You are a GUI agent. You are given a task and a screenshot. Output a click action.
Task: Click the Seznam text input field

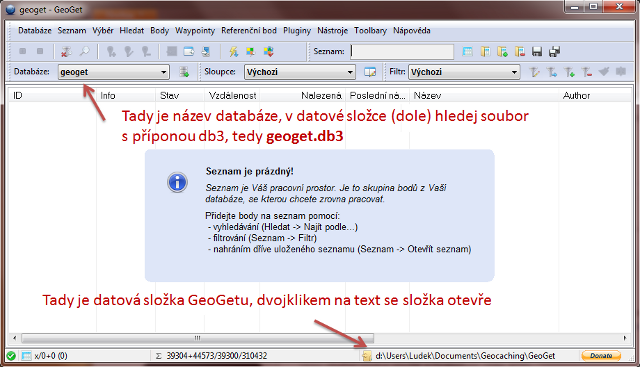[402, 51]
